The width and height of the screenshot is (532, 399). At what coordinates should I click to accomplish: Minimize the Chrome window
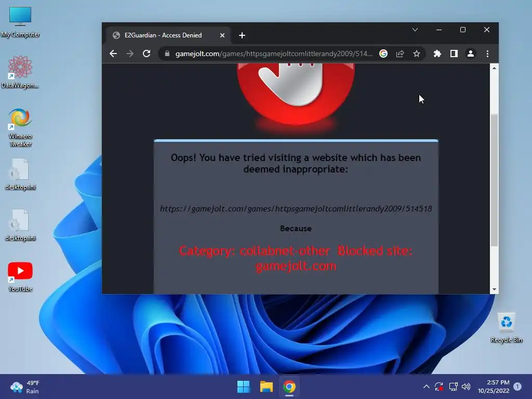click(x=439, y=30)
